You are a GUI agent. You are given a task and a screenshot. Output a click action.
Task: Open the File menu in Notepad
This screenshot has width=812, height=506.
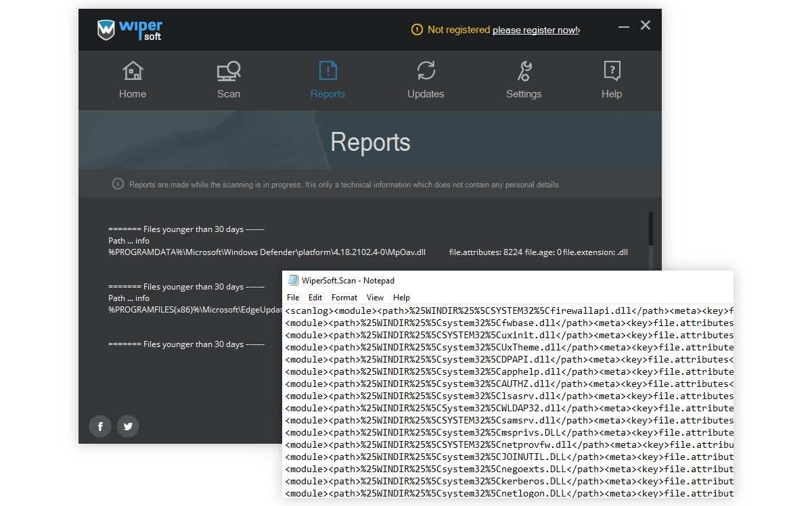click(x=293, y=298)
